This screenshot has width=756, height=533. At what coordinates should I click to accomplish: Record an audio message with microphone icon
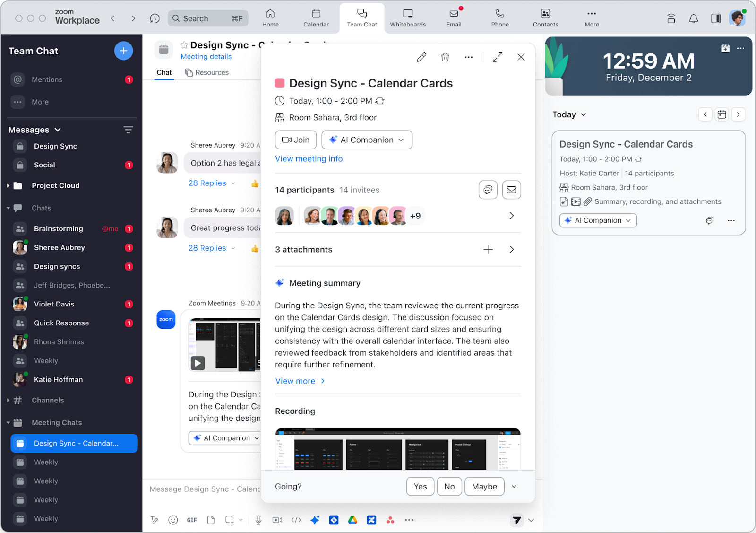[x=258, y=520]
